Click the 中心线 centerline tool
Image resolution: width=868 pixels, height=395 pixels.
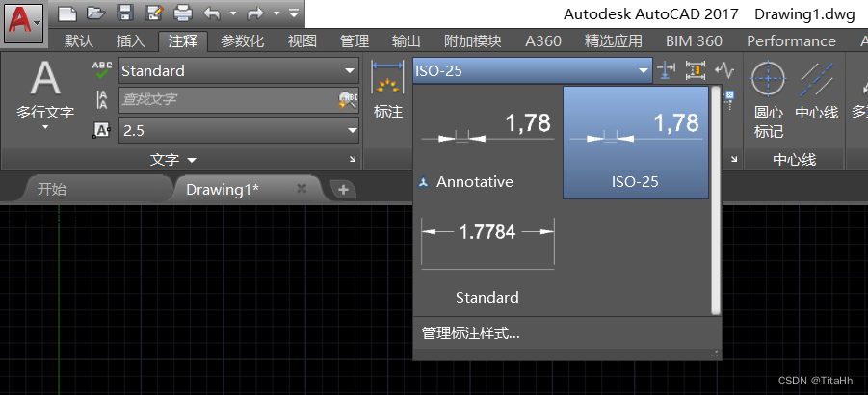(x=817, y=91)
